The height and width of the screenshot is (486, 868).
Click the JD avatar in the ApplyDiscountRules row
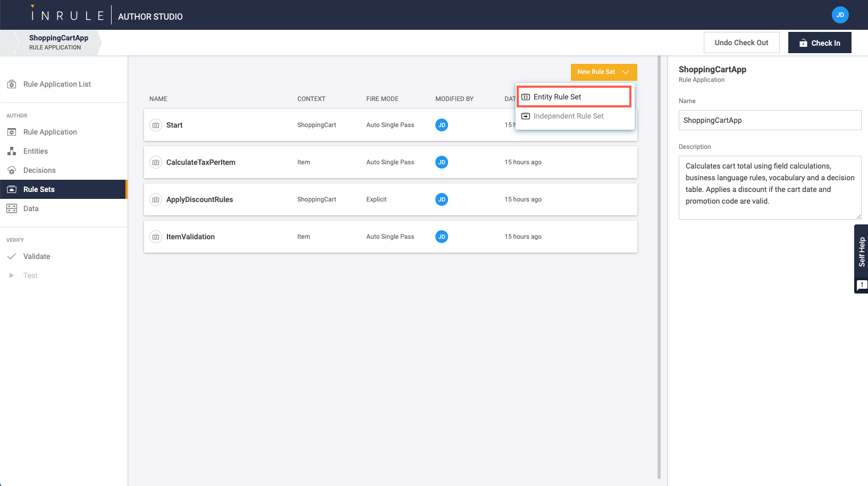point(441,199)
